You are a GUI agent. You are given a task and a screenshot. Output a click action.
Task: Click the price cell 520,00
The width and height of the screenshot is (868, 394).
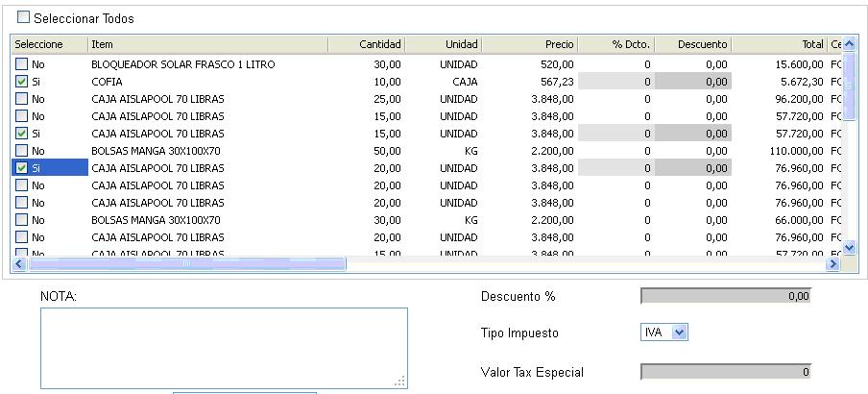point(558,64)
